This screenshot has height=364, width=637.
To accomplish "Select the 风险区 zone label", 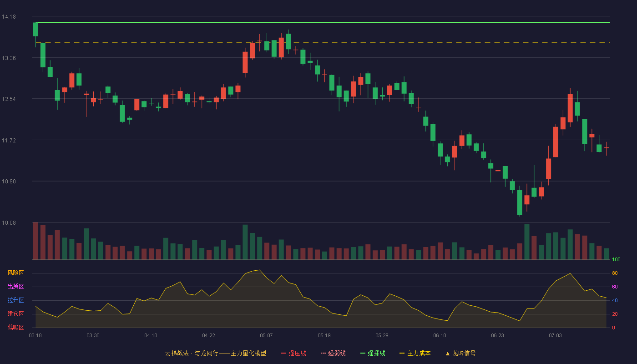I will point(15,273).
